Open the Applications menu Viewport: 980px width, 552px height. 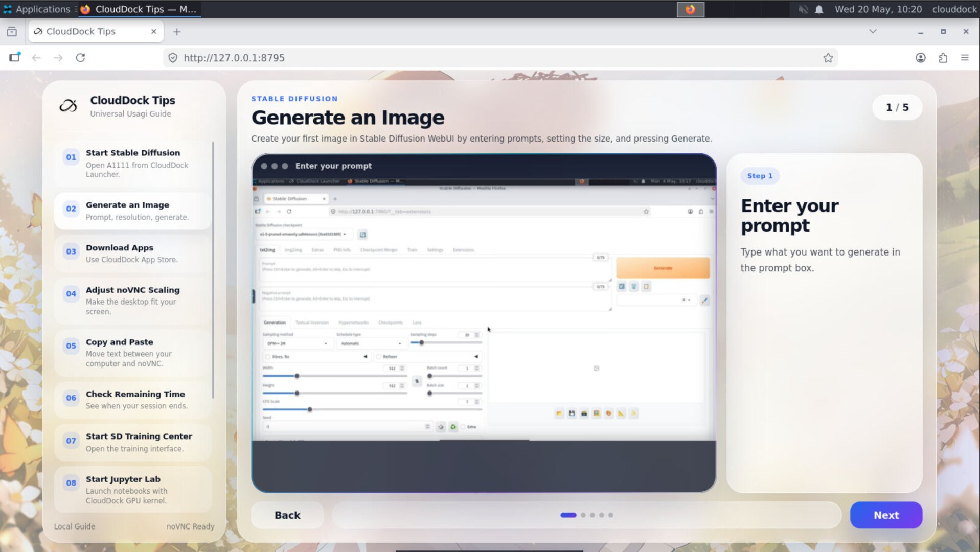(36, 9)
